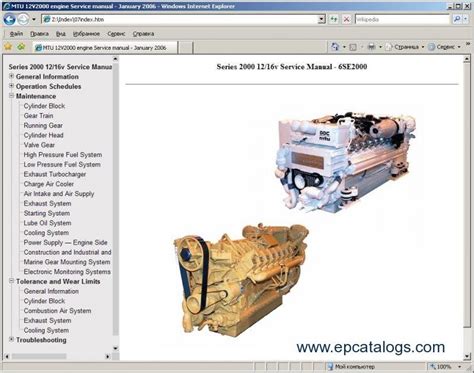Open the Cylinder Head topic
This screenshot has height=373, width=474.
click(43, 135)
